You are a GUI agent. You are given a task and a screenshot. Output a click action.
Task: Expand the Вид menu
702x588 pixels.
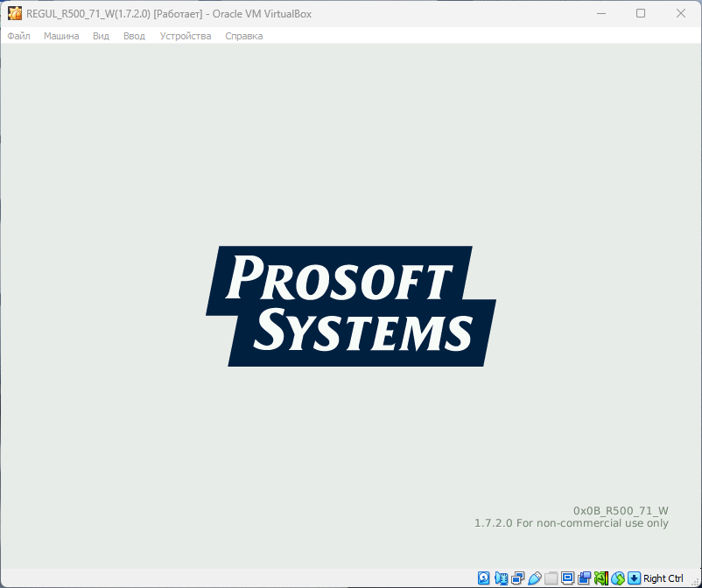[101, 36]
